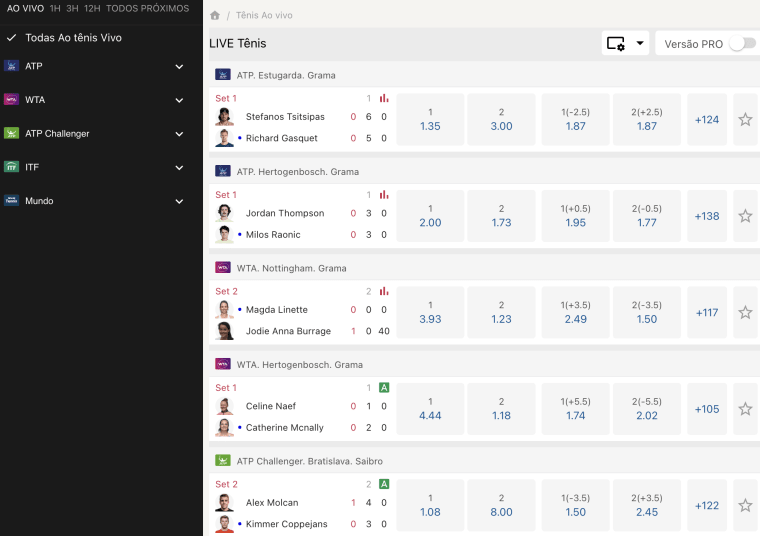
Task: Open Alex Molcan match details
Action: pos(272,503)
